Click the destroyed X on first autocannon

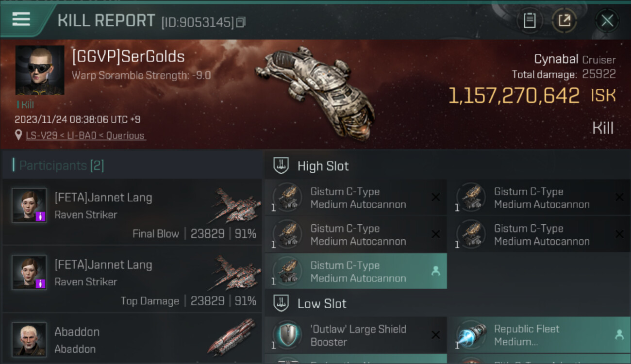coord(436,197)
